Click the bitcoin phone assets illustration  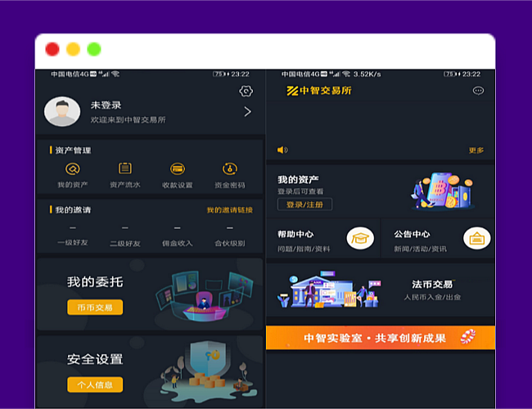(x=443, y=191)
